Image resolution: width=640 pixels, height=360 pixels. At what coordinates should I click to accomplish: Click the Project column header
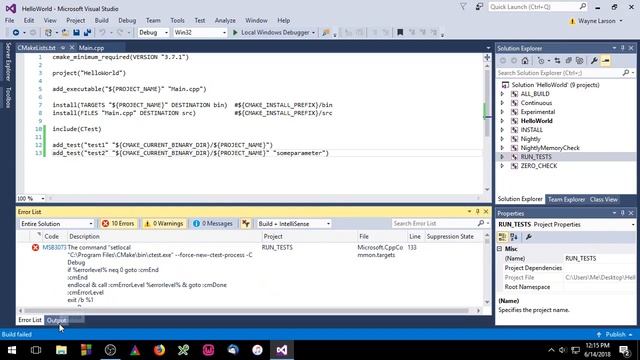tap(273, 236)
